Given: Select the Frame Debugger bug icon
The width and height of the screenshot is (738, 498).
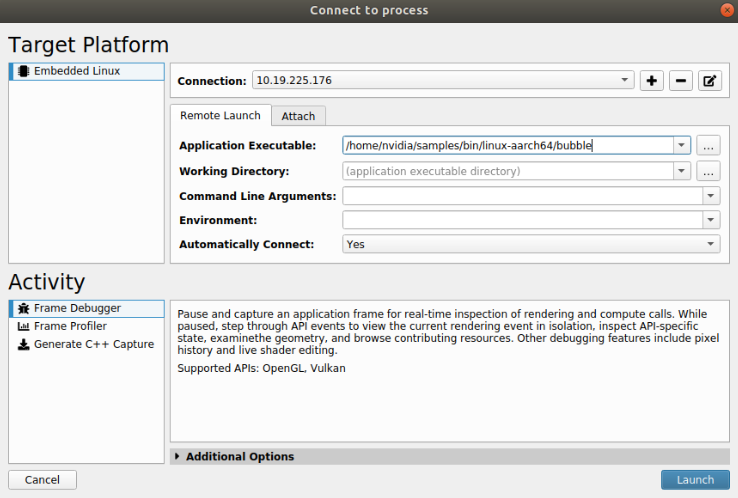Looking at the screenshot, I should pyautogui.click(x=23, y=309).
